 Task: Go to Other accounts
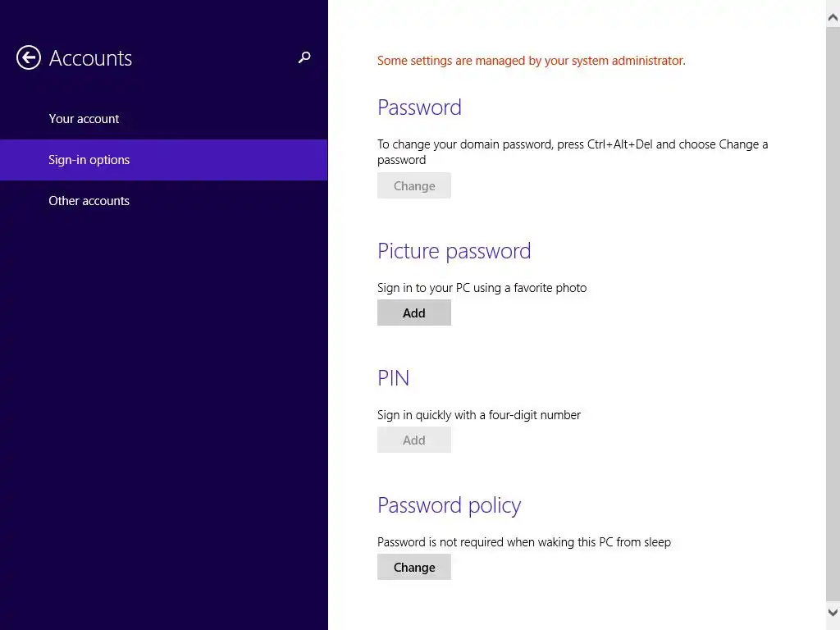(89, 201)
